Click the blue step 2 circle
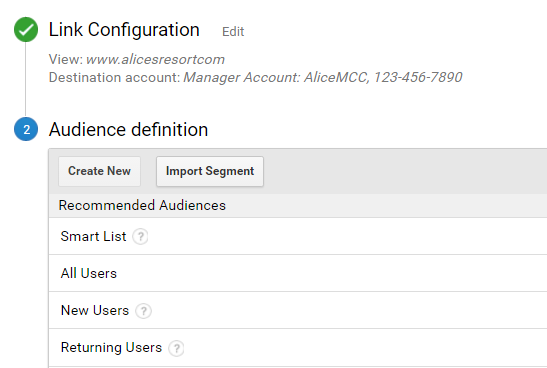The height and width of the screenshot is (368, 547). click(x=26, y=129)
